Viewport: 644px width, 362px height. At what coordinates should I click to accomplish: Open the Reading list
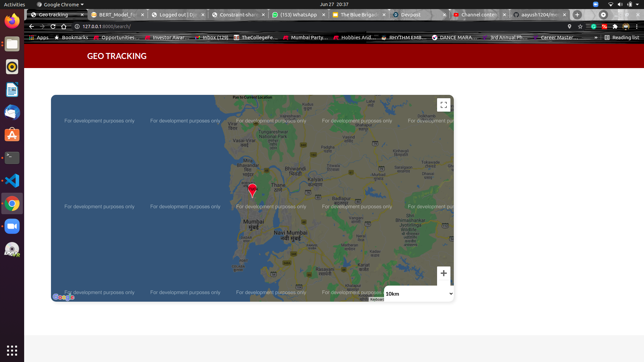click(622, 38)
